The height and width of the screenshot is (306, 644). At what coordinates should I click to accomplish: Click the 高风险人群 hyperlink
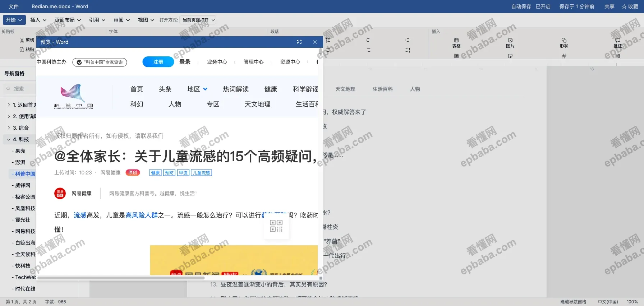(x=142, y=215)
